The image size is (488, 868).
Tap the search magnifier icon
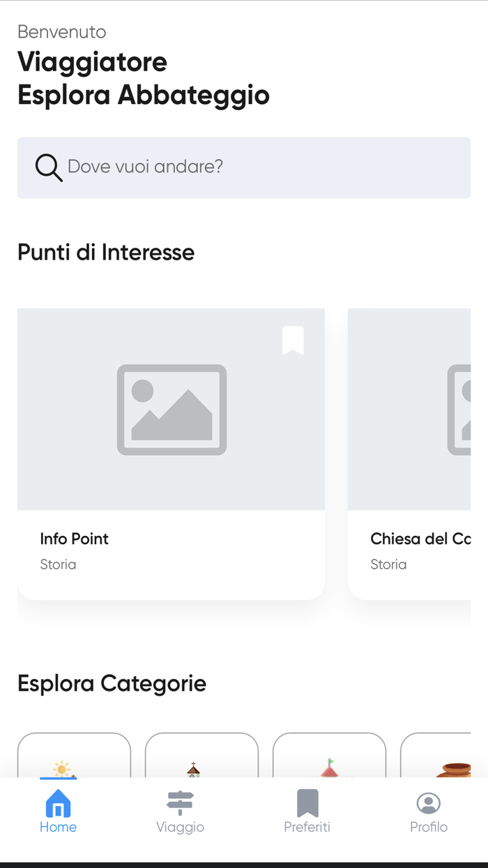click(49, 167)
